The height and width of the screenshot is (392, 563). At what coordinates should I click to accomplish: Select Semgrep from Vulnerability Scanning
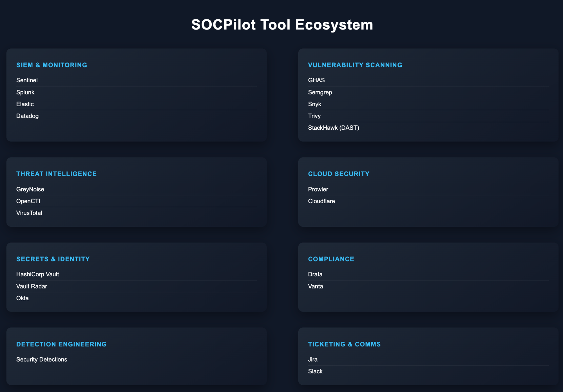[x=320, y=92]
